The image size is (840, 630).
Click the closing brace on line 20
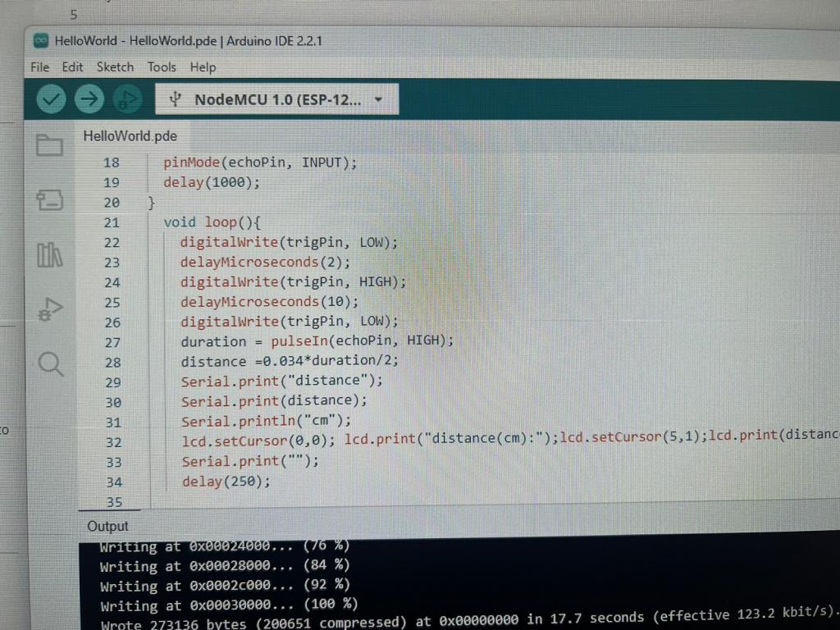pyautogui.click(x=151, y=203)
